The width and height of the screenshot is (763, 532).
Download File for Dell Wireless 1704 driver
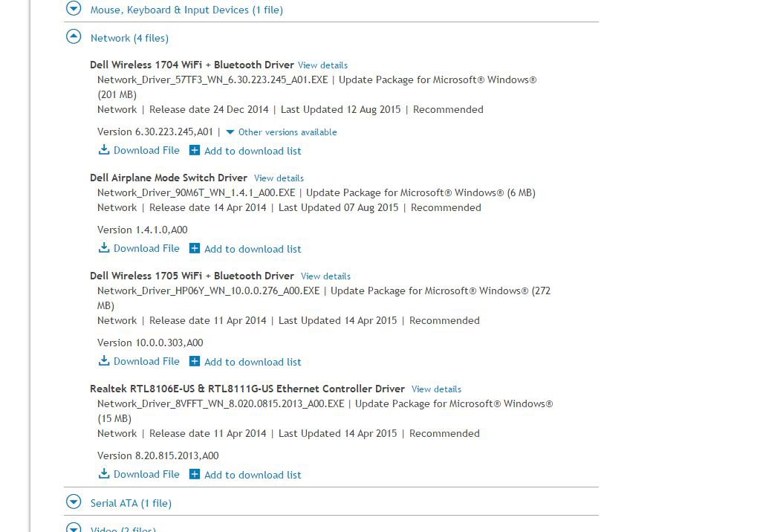click(146, 150)
